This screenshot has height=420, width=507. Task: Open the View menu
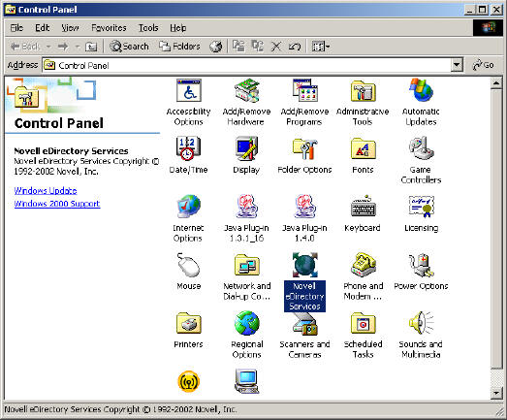coord(70,28)
